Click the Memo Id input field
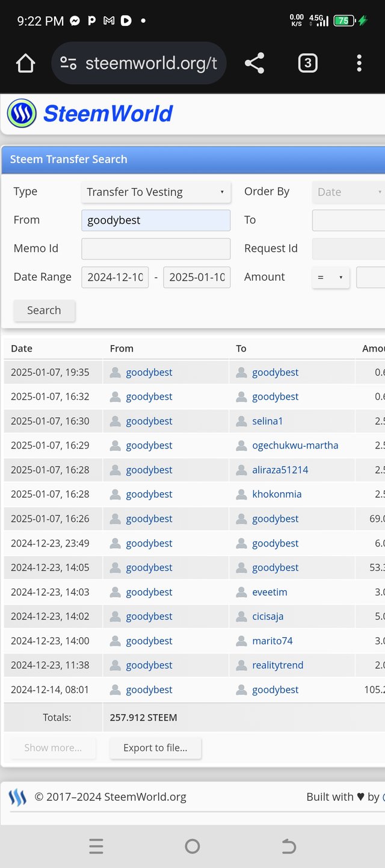Screen dimensions: 385x868 (156, 249)
